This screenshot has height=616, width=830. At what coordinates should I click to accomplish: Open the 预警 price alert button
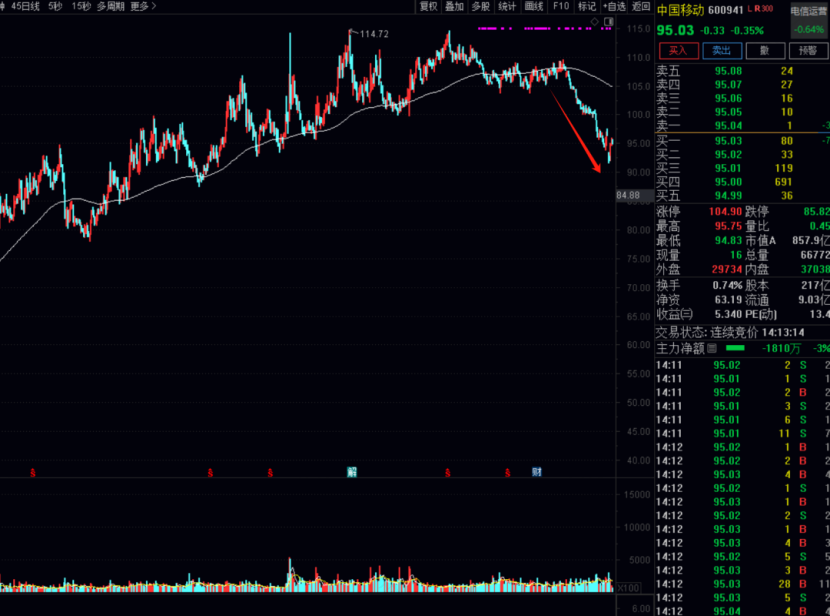(x=807, y=50)
